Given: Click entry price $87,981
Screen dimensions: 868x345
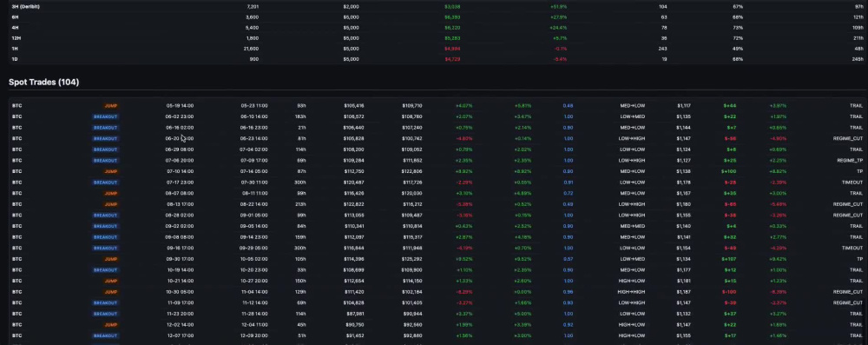Looking at the screenshot, I should (354, 314).
